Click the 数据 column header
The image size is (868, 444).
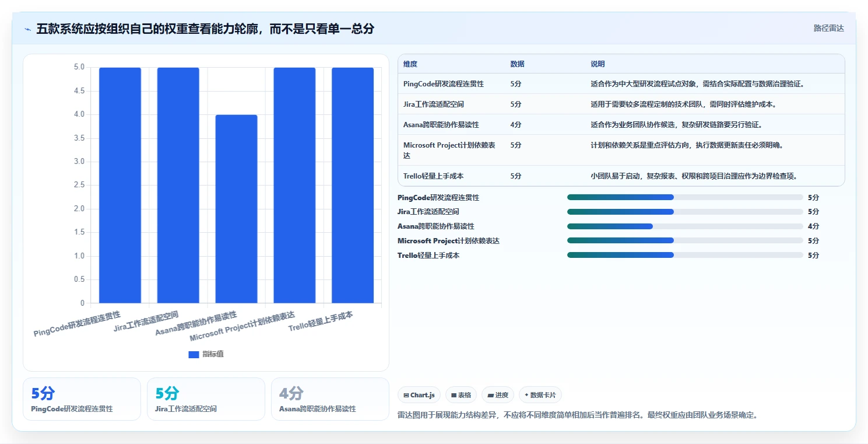517,64
